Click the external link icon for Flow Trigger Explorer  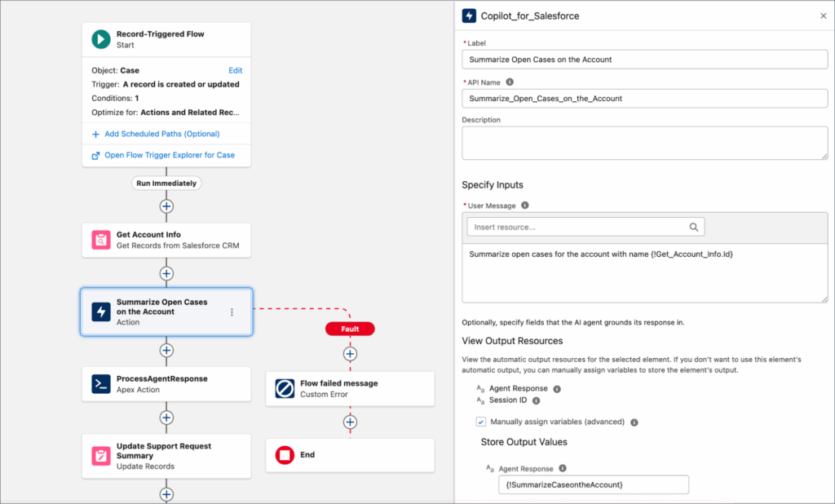96,156
